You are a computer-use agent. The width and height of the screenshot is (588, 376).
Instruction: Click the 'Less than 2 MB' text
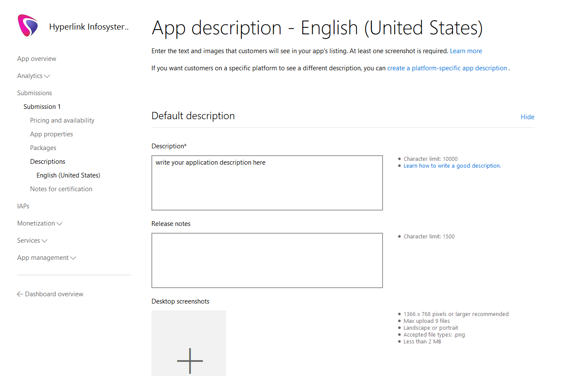coord(422,342)
